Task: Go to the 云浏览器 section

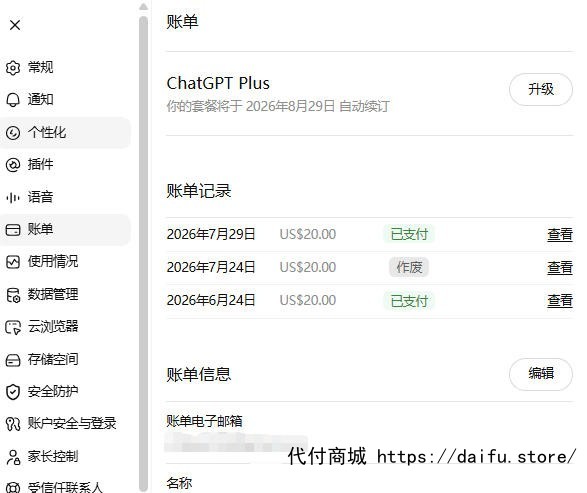Action: pos(66,327)
